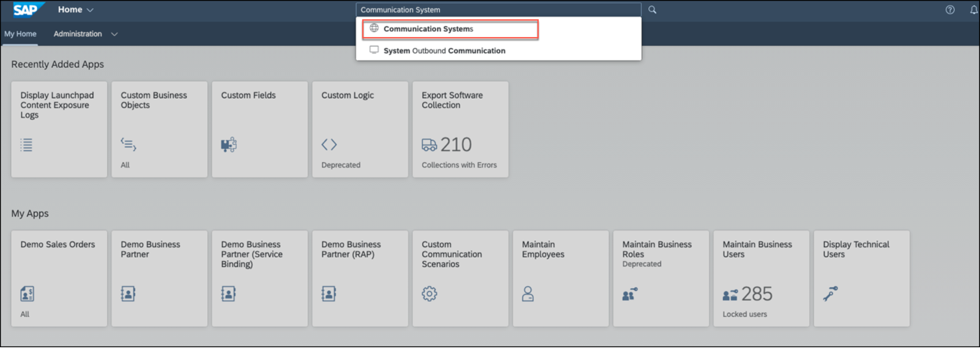Screen dimensions: 980x350
Task: Click the Recently Added Apps heading
Action: point(58,65)
